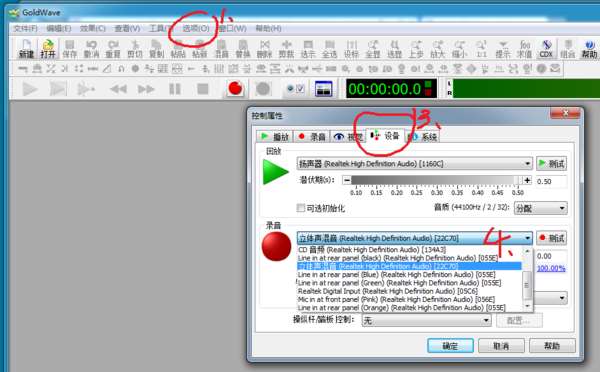Open the control properties window icon
The image size is (600, 372).
323,89
